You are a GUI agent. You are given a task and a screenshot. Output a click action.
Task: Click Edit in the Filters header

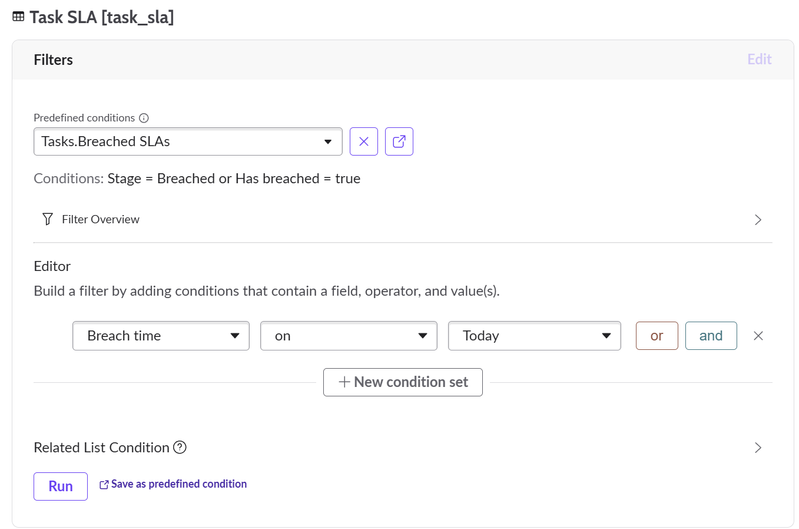(759, 60)
